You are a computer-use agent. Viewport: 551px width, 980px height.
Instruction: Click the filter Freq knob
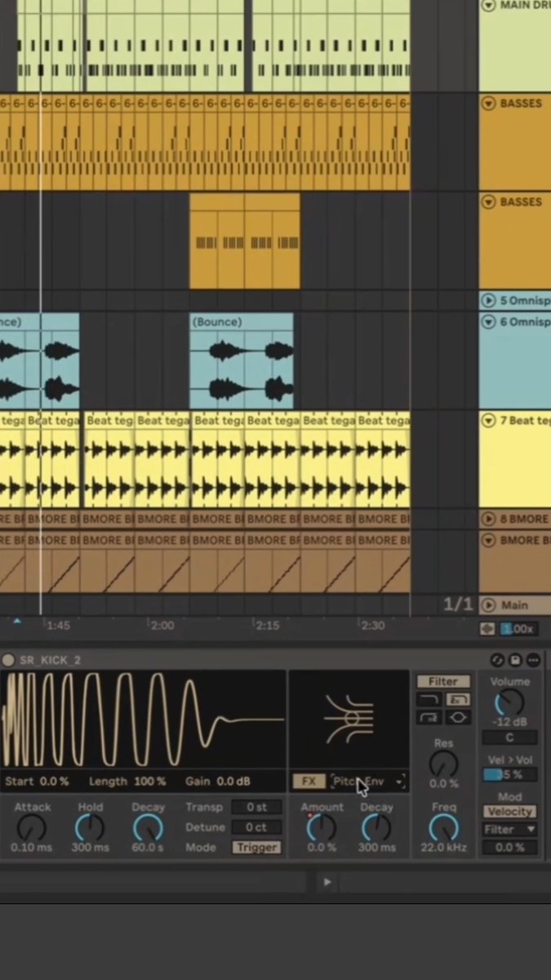(x=443, y=828)
